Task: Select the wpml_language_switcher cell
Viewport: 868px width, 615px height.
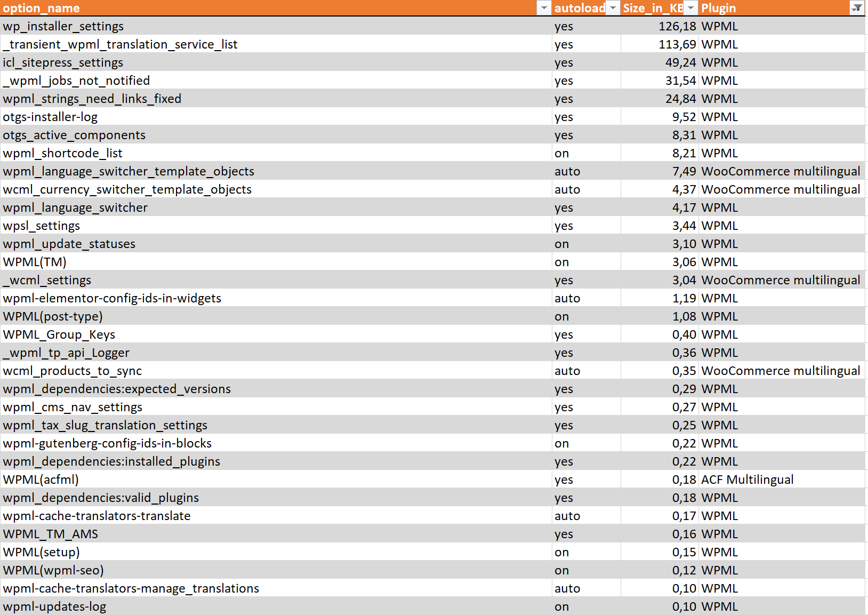Action: pyautogui.click(x=276, y=207)
